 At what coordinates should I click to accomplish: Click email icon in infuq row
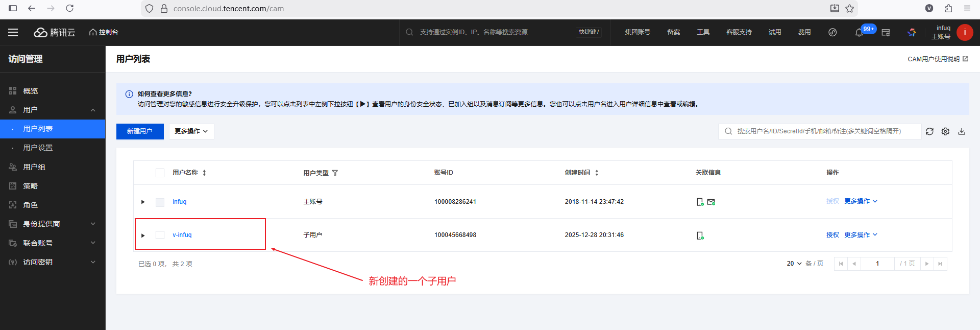click(711, 202)
